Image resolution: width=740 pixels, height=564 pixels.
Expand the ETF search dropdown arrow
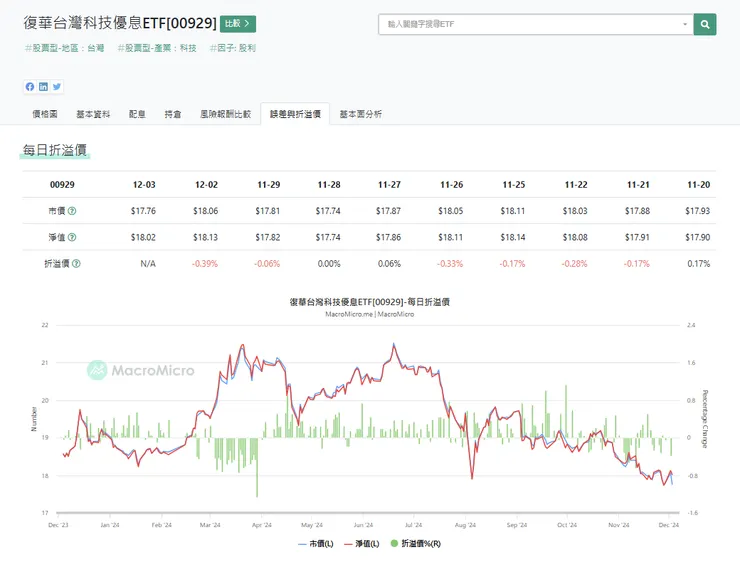coord(685,24)
